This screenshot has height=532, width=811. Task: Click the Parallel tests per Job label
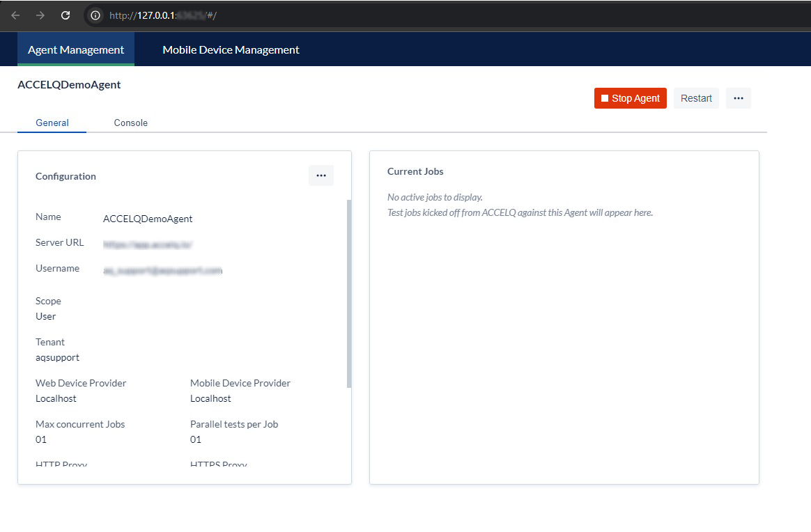(234, 425)
